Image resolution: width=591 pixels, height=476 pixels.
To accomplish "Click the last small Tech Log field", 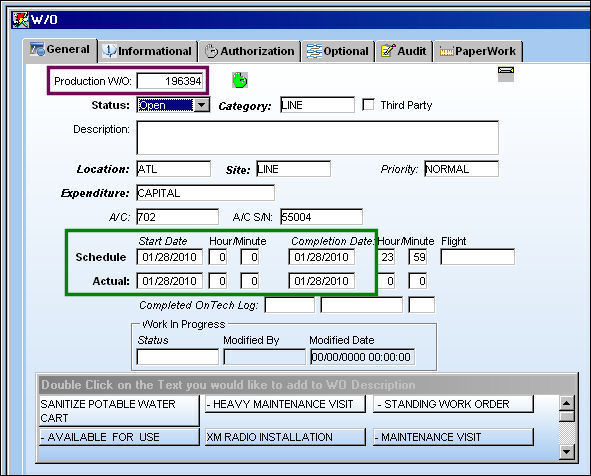I will pos(422,305).
